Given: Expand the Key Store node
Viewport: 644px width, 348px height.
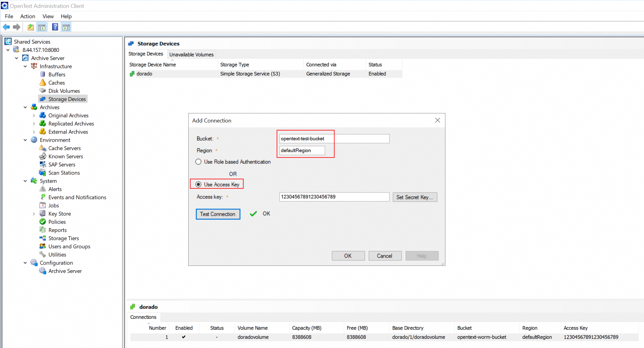Looking at the screenshot, I should coord(34,213).
